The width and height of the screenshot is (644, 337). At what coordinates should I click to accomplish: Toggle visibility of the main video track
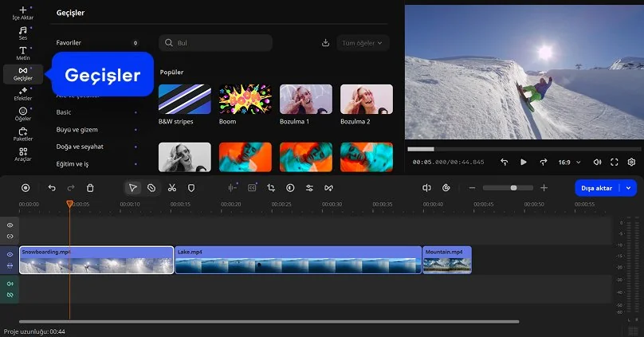click(x=10, y=254)
